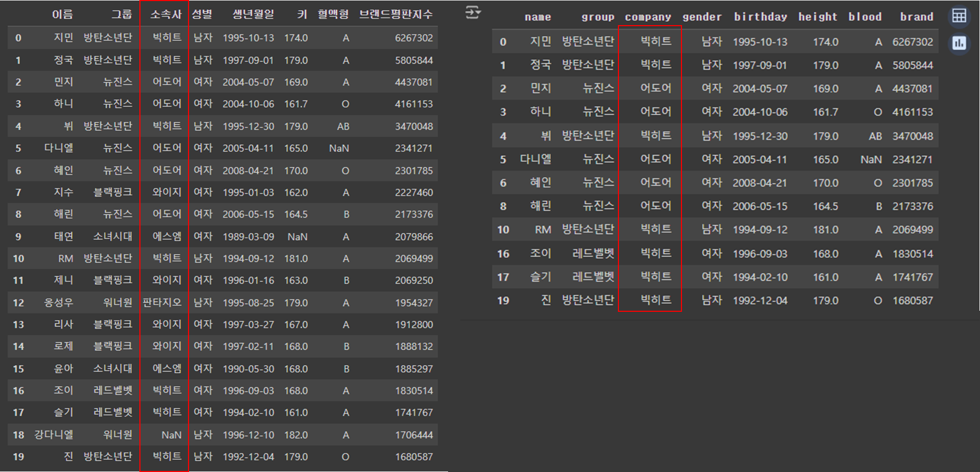Click the name cell 리사
The image size is (980, 472).
tap(64, 325)
